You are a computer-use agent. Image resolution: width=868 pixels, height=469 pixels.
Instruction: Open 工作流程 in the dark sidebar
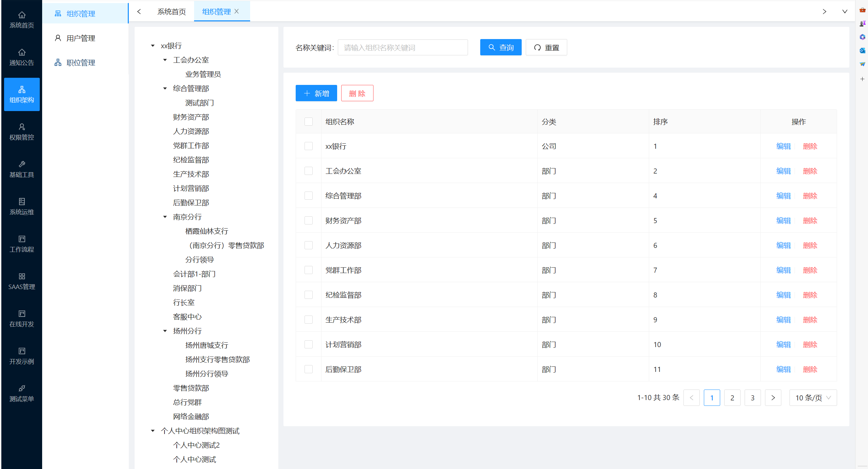22,244
